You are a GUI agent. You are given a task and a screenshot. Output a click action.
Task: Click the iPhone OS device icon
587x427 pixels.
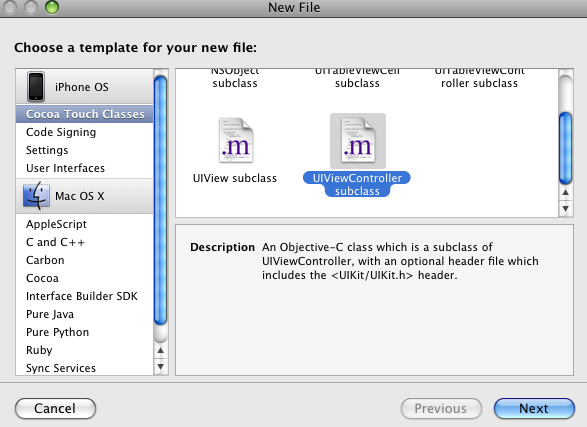pos(36,87)
